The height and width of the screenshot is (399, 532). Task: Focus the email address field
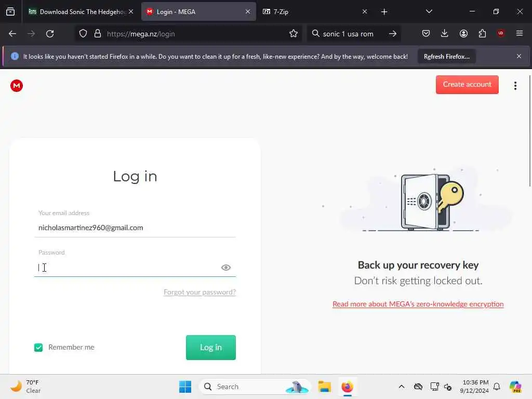135,228
